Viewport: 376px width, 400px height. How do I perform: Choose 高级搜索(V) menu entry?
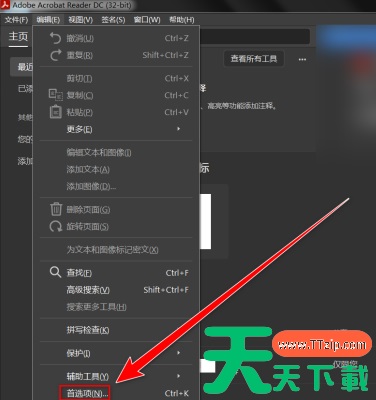[116, 290]
